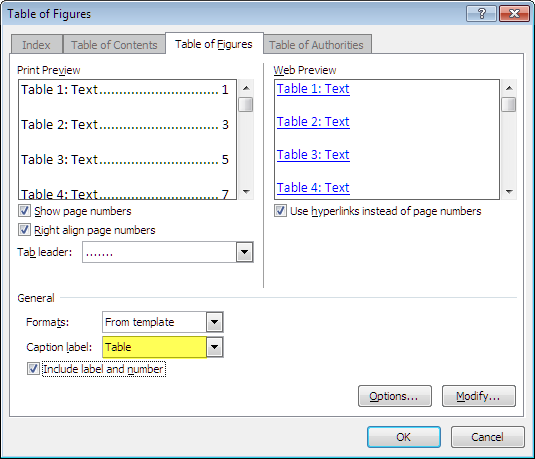Toggle Show page numbers checkbox
535x459 pixels.
24,211
